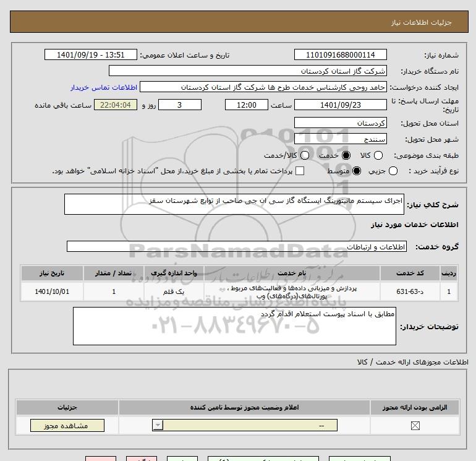Image resolution: width=476 pixels, height=461 pixels.
Task: Click the time field 12:00
Action: (247, 105)
